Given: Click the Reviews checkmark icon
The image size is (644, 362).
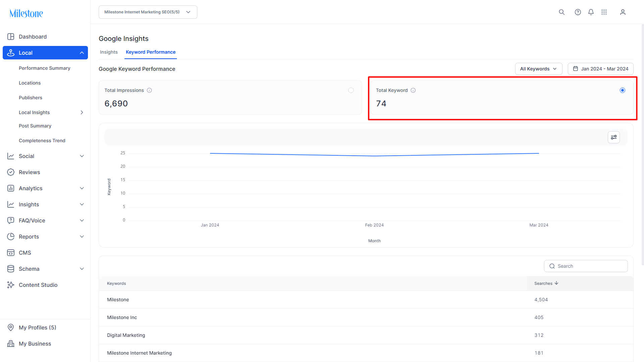Looking at the screenshot, I should click(11, 172).
